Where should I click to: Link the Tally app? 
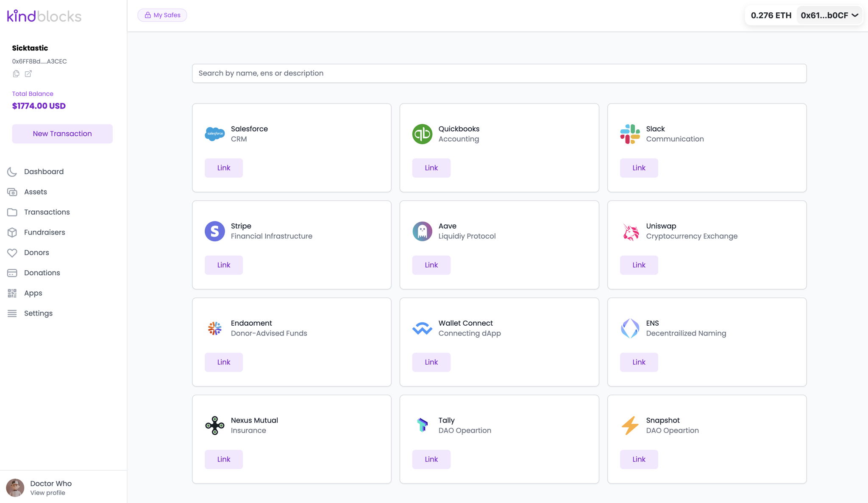click(x=431, y=459)
